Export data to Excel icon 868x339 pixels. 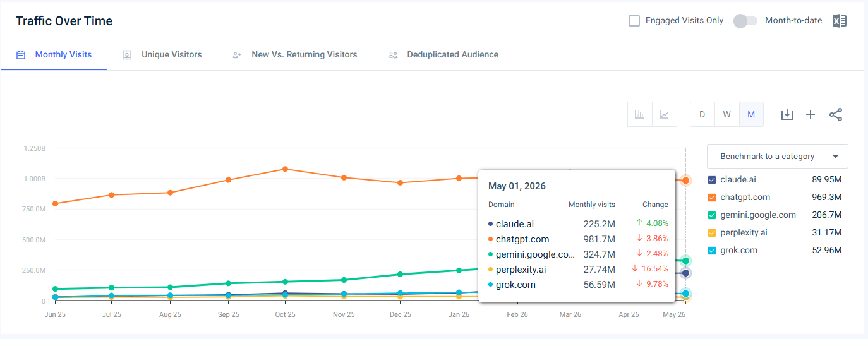click(x=839, y=21)
